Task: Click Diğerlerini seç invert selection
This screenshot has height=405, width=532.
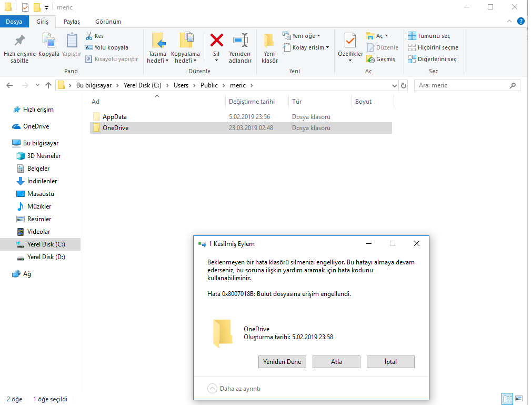Action: coord(432,59)
